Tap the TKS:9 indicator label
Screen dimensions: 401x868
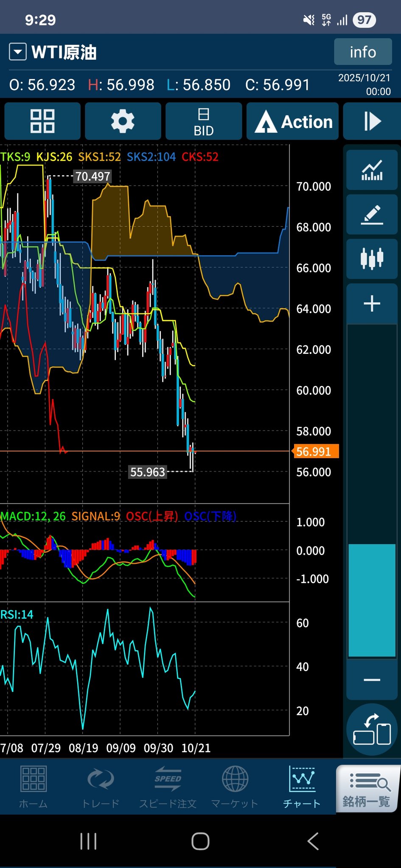[x=15, y=157]
